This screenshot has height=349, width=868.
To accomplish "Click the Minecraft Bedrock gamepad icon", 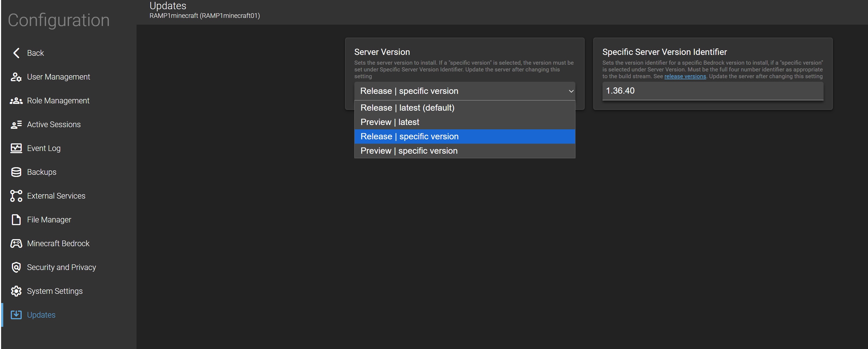I will [x=16, y=243].
